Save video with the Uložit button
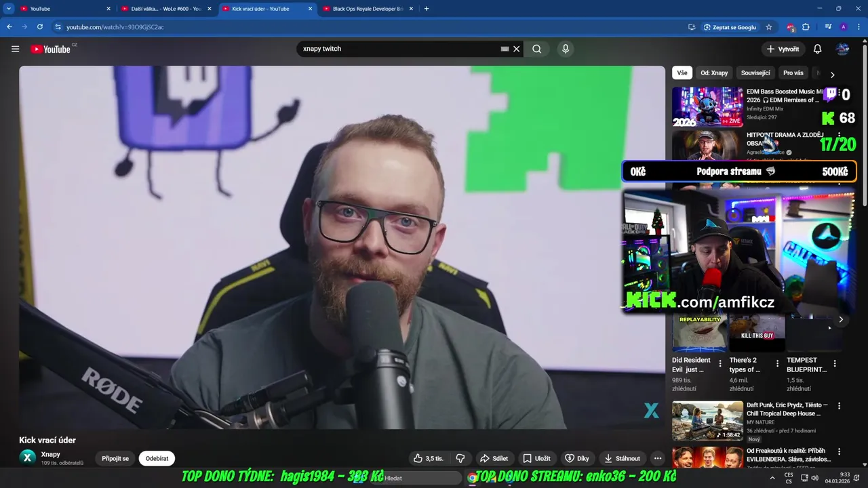This screenshot has width=868, height=488. point(536,458)
